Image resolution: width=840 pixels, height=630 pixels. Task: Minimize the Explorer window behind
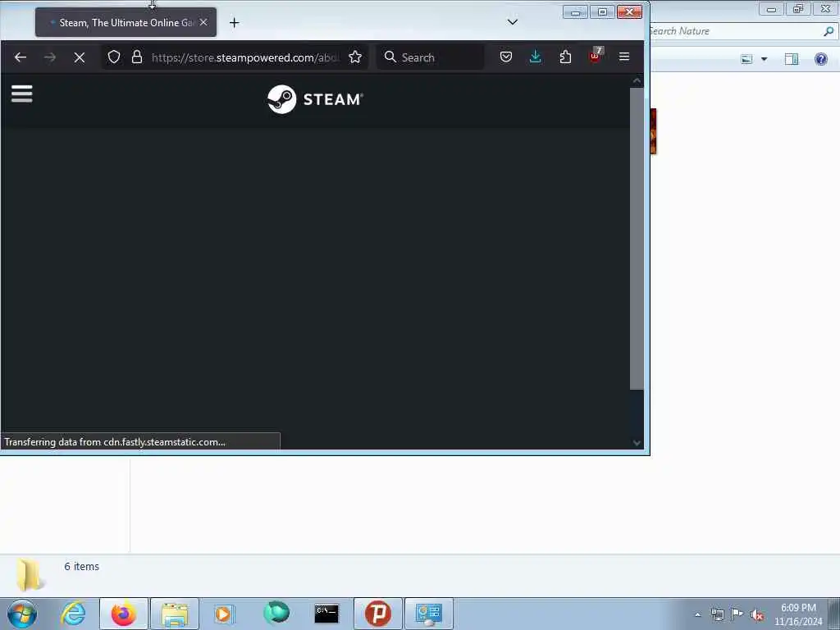point(771,8)
